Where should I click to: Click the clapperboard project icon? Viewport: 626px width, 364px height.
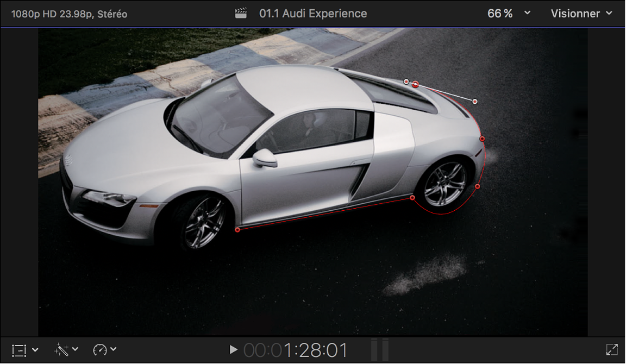coord(241,14)
